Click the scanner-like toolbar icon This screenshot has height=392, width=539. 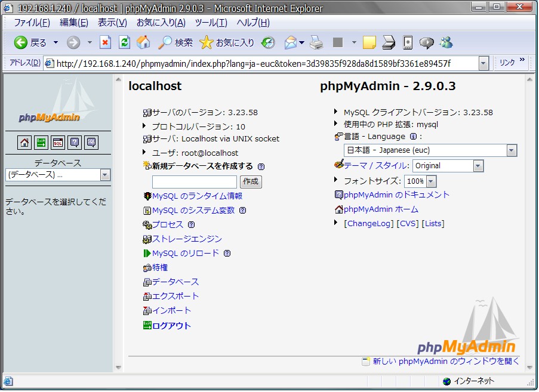coord(389,42)
